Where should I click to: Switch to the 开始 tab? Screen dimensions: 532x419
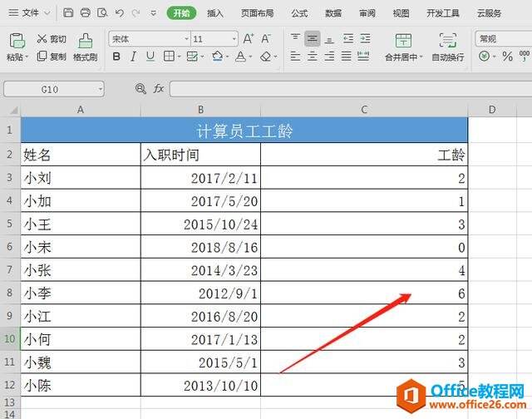181,13
